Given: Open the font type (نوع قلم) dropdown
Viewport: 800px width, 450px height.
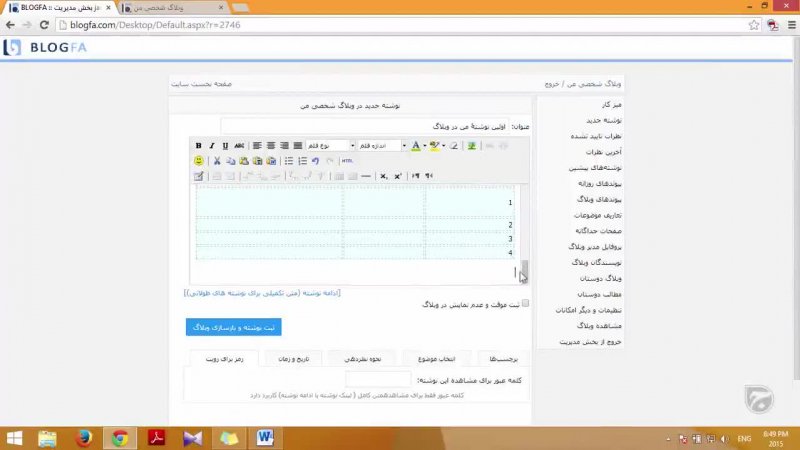Looking at the screenshot, I should pos(331,146).
